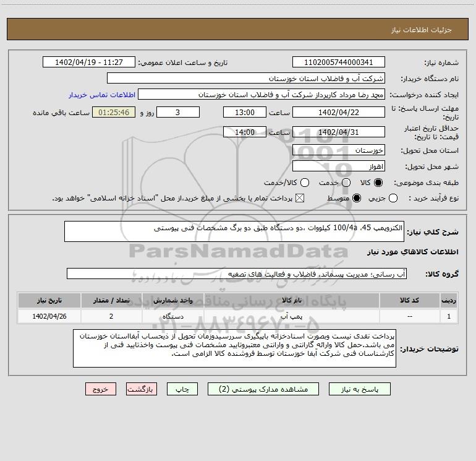Click the announcement date field 1402/04/19 - 11:27
This screenshot has width=476, height=461.
[x=88, y=62]
